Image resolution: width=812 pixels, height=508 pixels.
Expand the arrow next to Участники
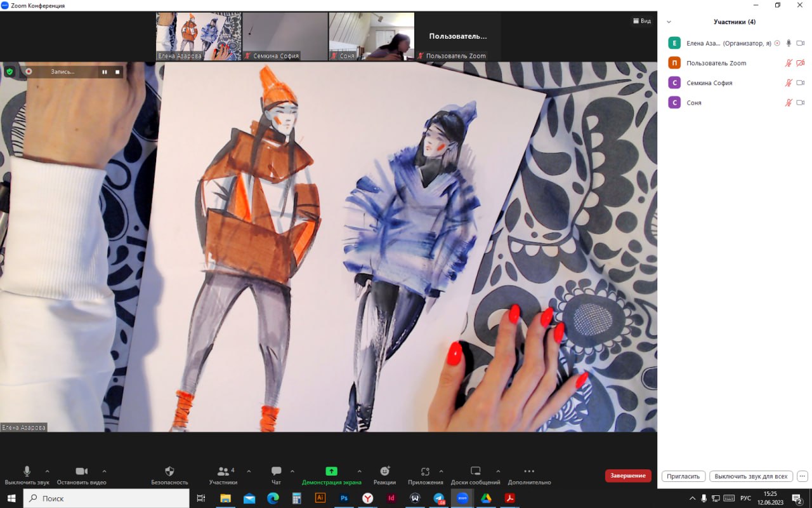coord(249,471)
